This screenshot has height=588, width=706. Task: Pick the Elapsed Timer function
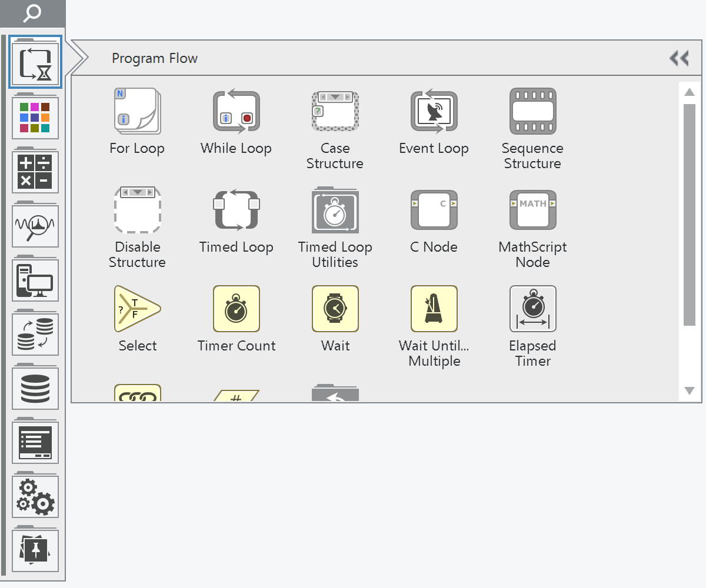point(532,309)
